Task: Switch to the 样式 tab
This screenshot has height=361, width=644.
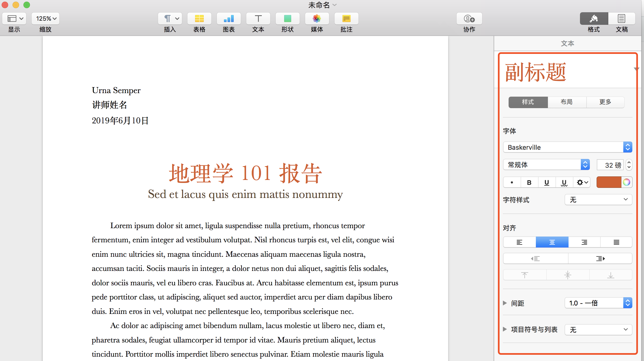Action: click(x=528, y=102)
